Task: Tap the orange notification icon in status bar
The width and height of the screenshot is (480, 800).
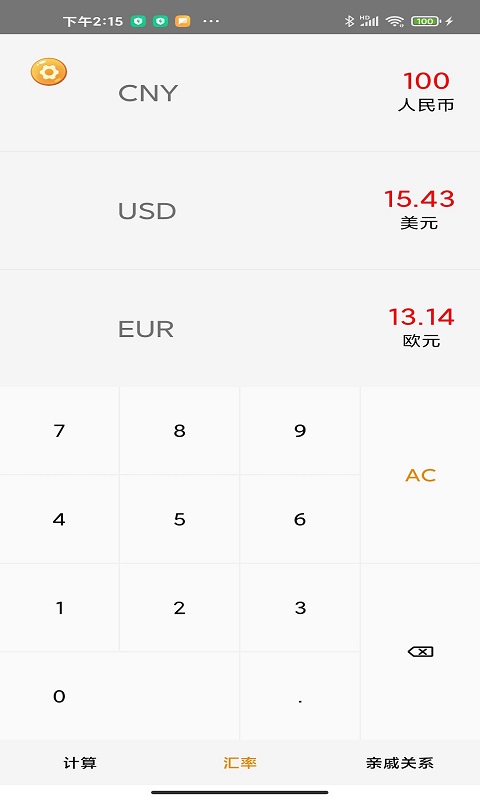Action: pyautogui.click(x=183, y=21)
